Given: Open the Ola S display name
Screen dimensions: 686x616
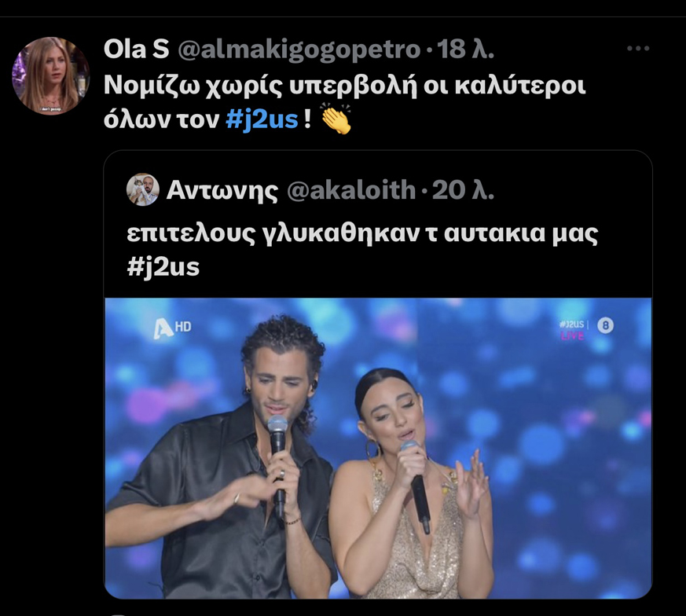Looking at the screenshot, I should pyautogui.click(x=137, y=49).
